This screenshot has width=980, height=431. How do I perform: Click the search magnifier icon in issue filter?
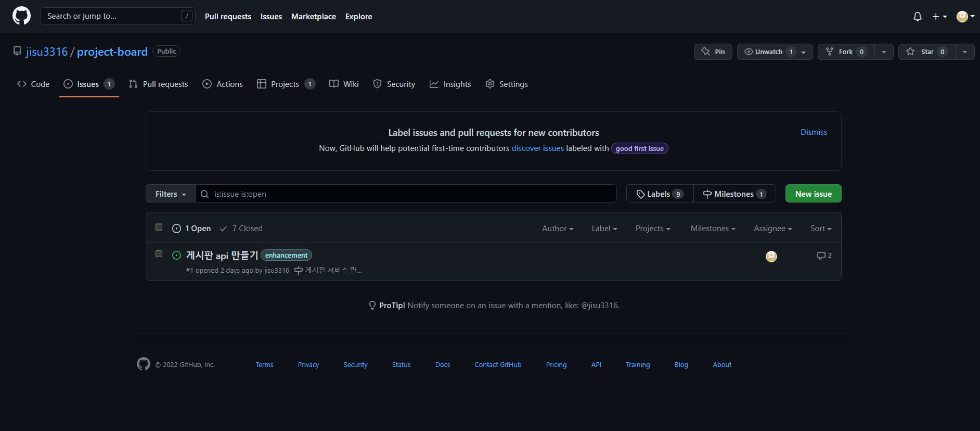tap(205, 194)
